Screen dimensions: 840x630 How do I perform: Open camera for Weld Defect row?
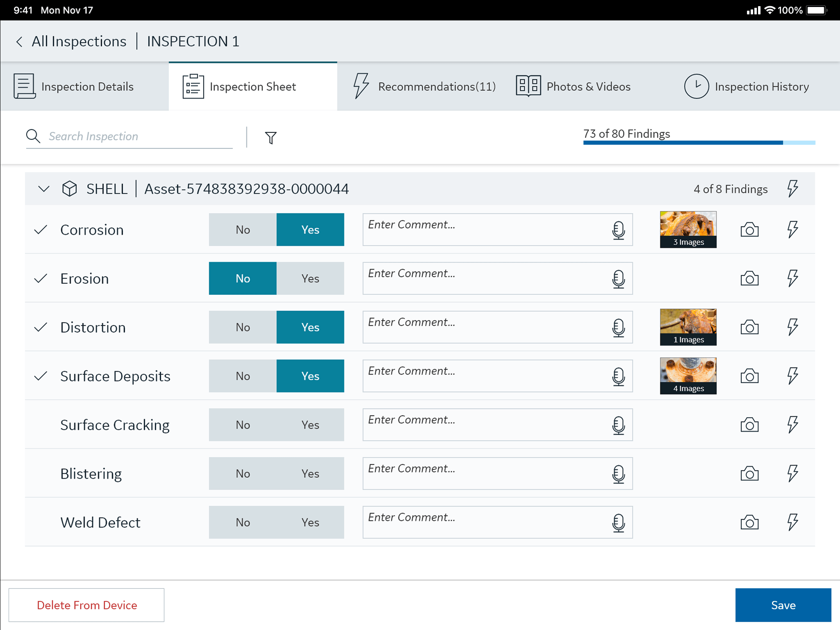749,523
